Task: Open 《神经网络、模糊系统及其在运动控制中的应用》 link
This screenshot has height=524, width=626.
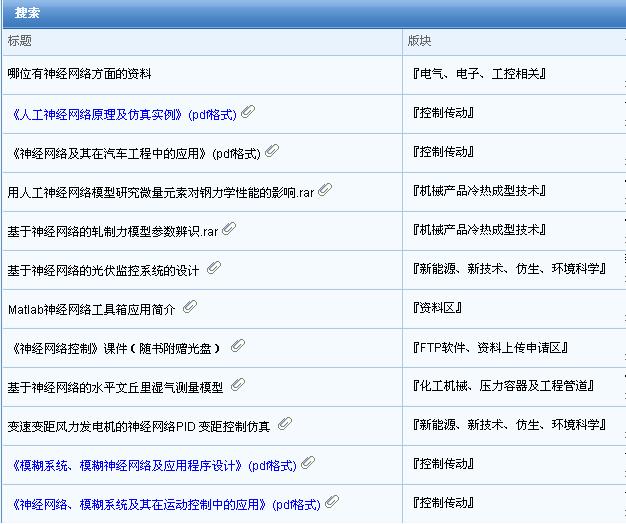Action: 166,505
